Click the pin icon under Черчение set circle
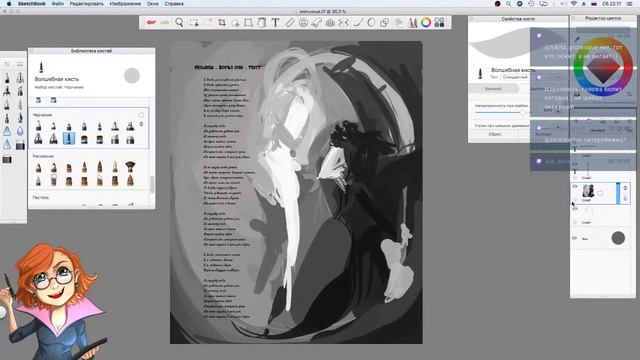This screenshot has height=360, width=640. coord(141,124)
